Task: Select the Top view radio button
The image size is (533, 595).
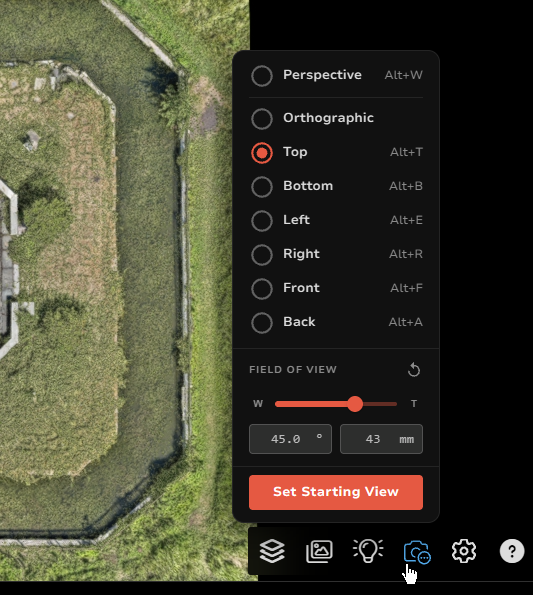Action: click(x=262, y=153)
